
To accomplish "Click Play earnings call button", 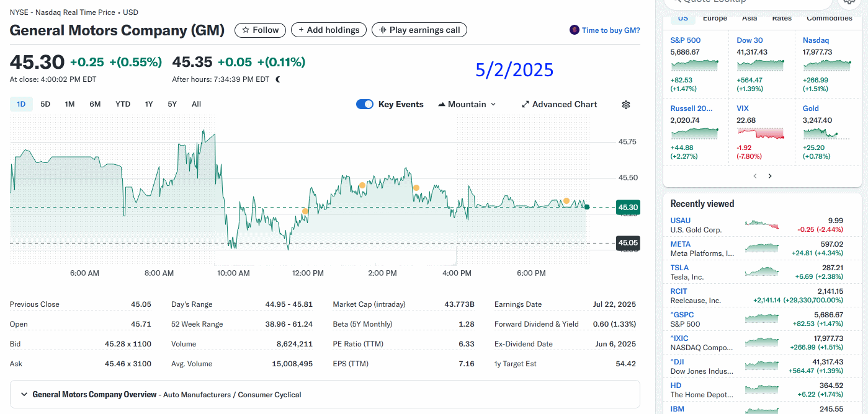I will click(419, 30).
